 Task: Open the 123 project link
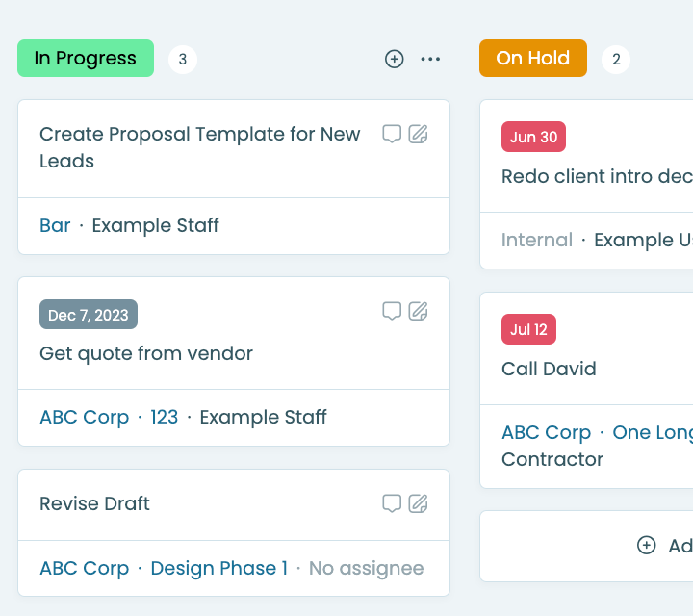(165, 417)
